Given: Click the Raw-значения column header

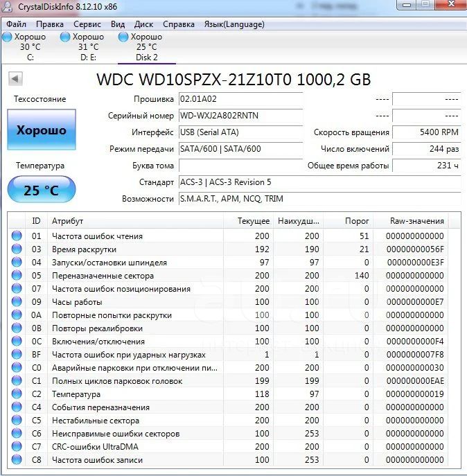Looking at the screenshot, I should tap(411, 221).
